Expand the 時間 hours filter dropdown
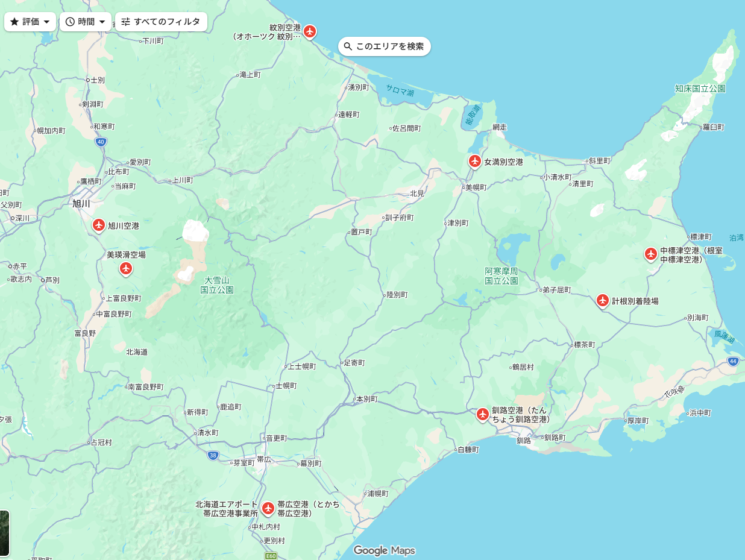 86,22
